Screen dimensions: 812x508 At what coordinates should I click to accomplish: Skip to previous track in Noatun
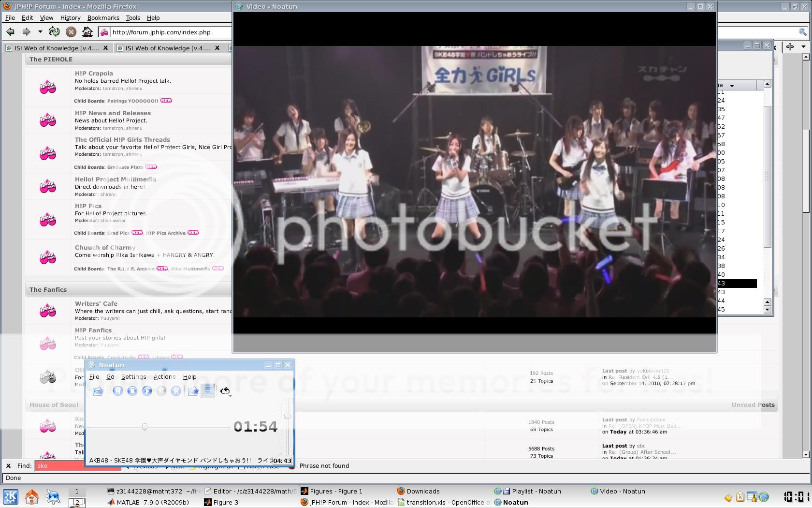pyautogui.click(x=118, y=391)
